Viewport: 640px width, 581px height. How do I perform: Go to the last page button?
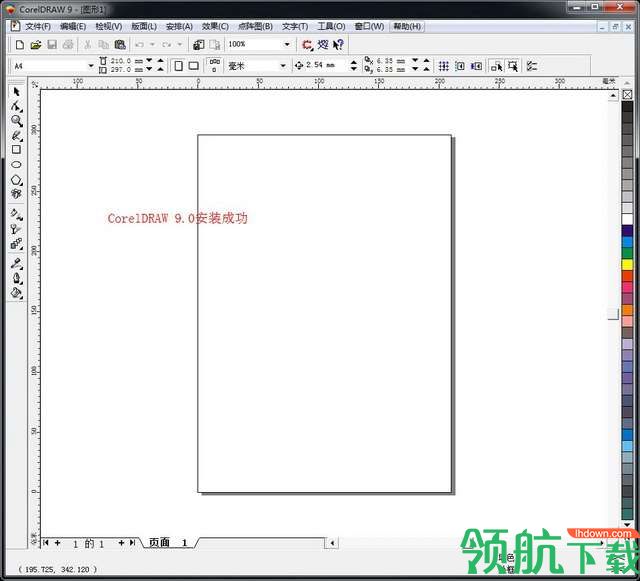pos(132,543)
